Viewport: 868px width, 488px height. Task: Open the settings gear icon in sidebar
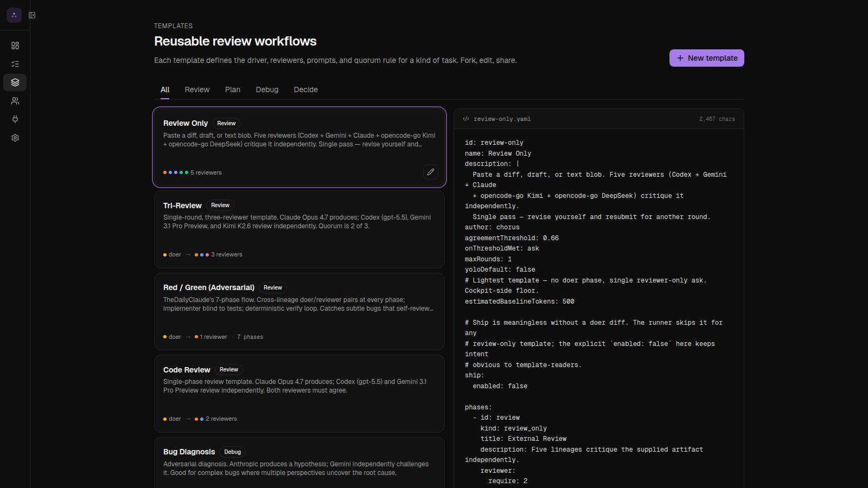pyautogui.click(x=15, y=138)
